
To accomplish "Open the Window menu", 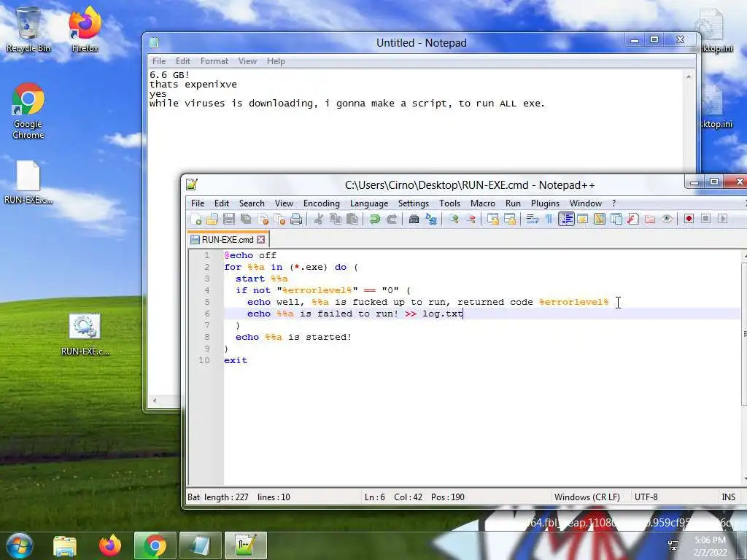I will [586, 203].
